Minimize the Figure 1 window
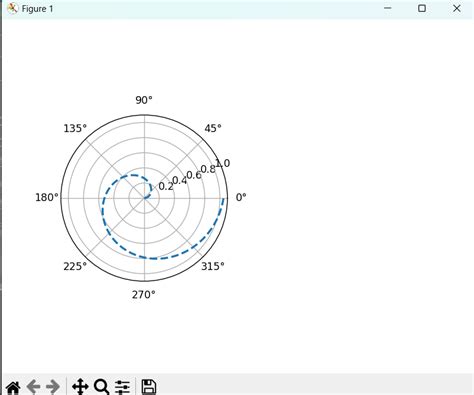 tap(388, 8)
